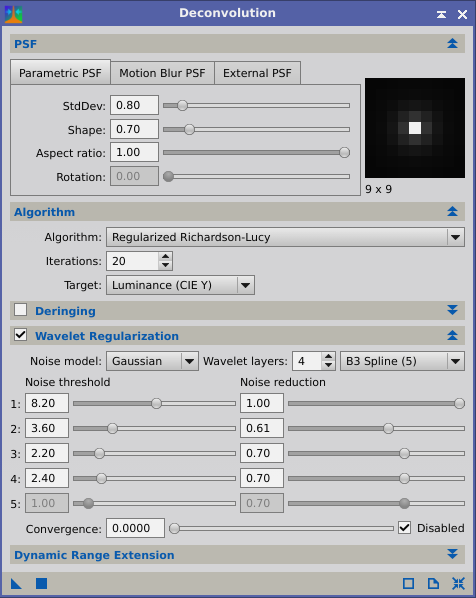Select the Parametric PSF tab

60,72
